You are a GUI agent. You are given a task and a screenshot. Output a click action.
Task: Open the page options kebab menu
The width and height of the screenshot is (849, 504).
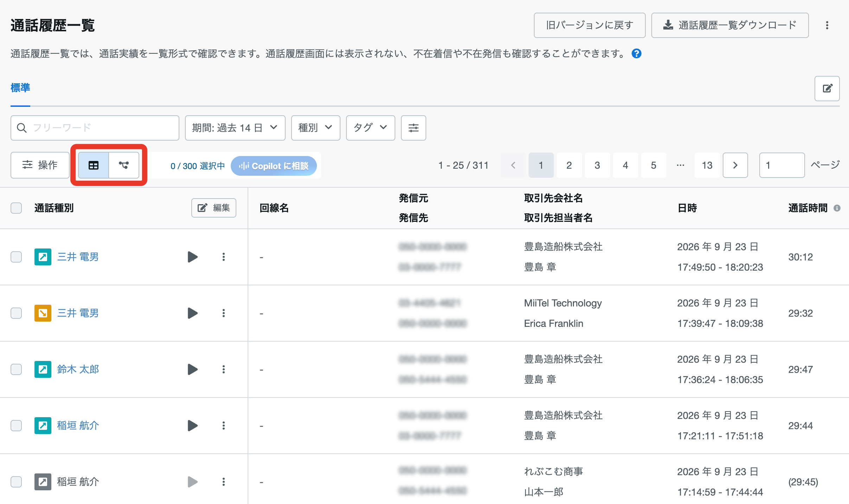tap(827, 25)
